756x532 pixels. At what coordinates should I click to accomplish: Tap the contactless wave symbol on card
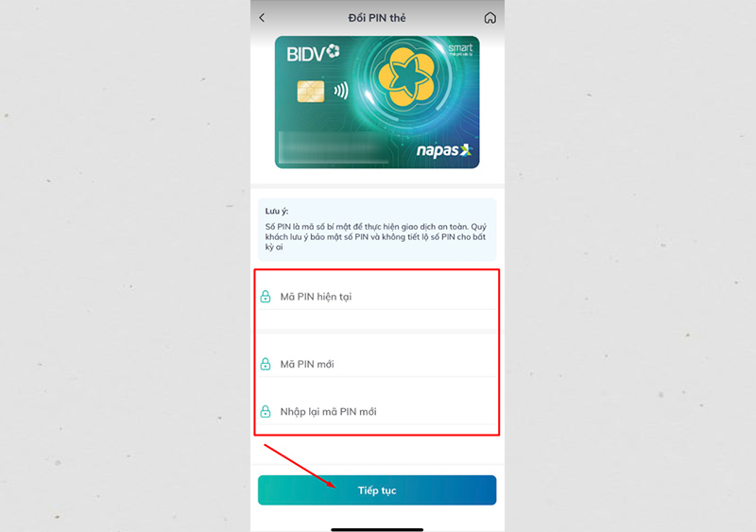[x=341, y=90]
